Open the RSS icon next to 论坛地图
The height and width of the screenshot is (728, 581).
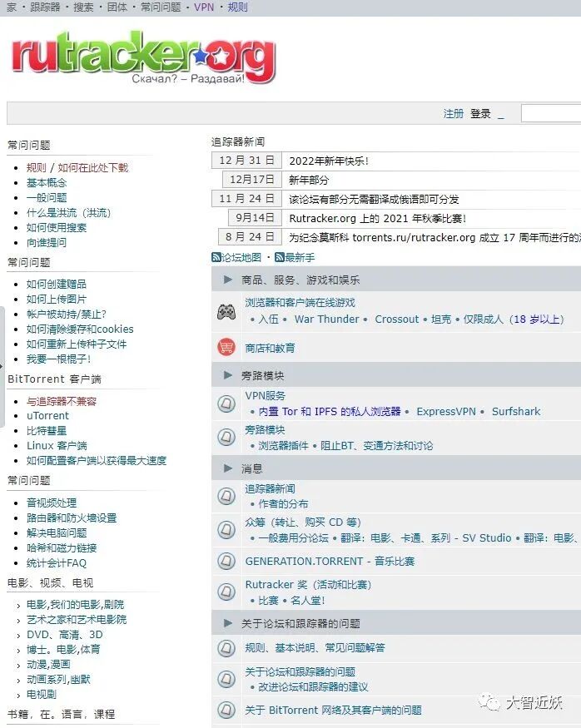(x=216, y=257)
